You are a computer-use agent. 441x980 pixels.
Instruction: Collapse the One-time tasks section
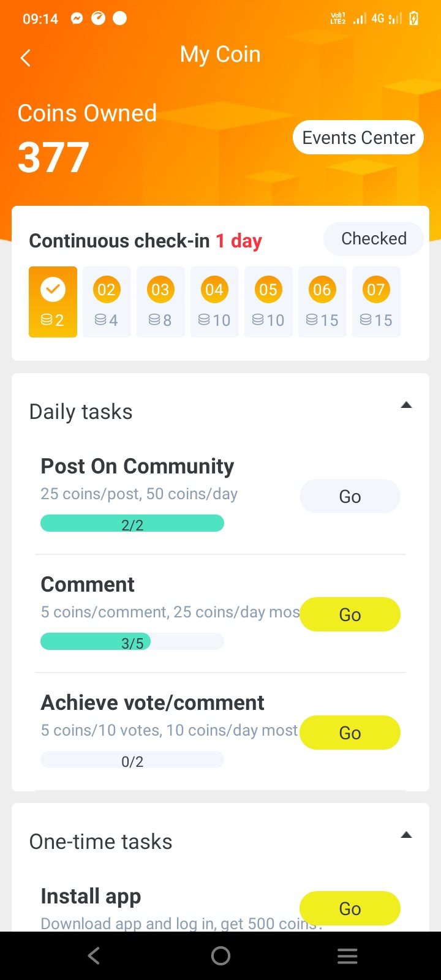[x=406, y=835]
